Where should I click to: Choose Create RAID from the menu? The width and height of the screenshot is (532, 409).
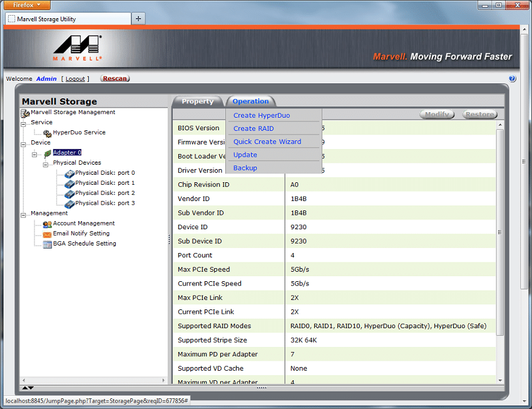(253, 128)
